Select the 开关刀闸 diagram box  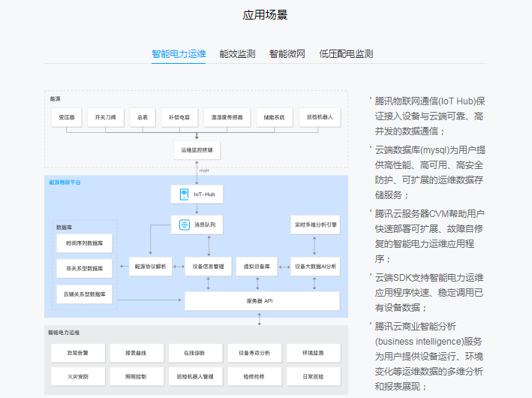(106, 117)
